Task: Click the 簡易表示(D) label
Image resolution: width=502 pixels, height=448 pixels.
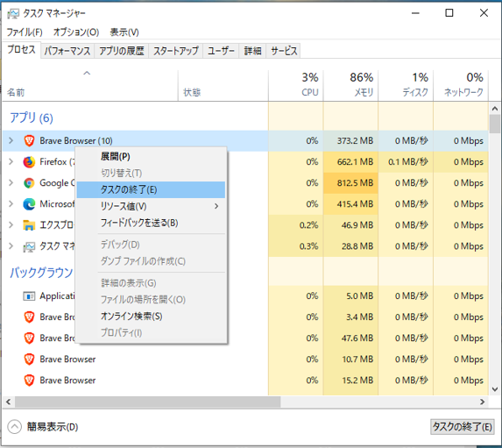Action: 53,427
